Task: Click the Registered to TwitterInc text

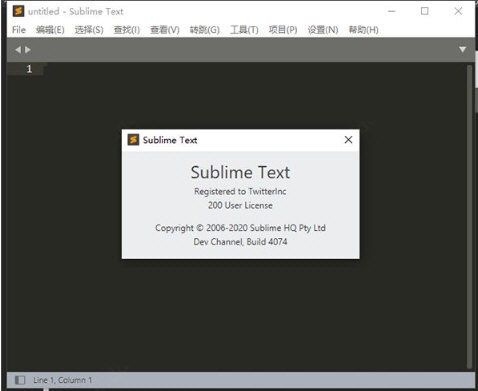Action: [x=240, y=192]
